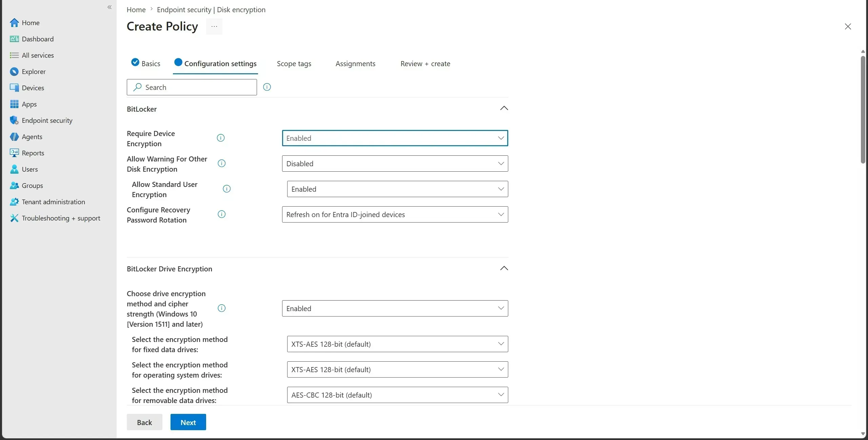The width and height of the screenshot is (868, 440).
Task: Open the Dashboard icon in sidebar
Action: point(14,39)
